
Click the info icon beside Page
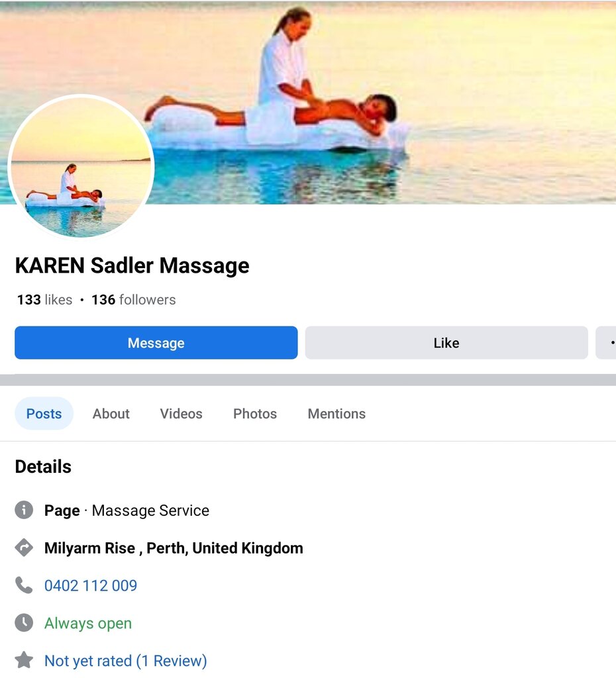pos(24,510)
